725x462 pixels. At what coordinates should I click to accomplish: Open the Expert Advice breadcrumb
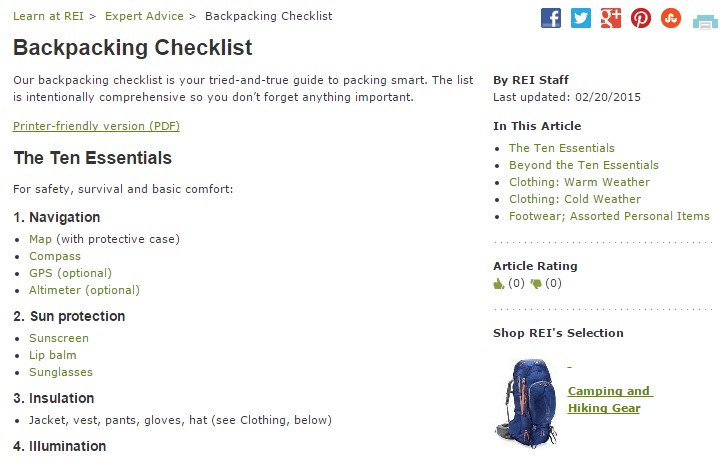tap(144, 16)
